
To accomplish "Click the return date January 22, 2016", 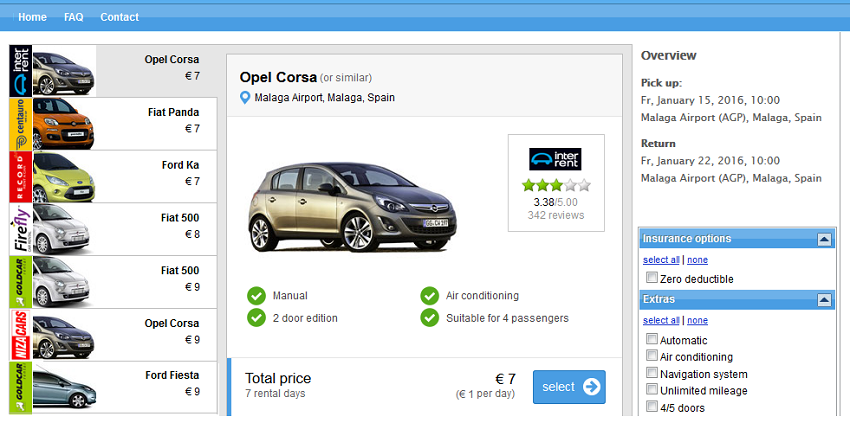I will click(x=710, y=161).
